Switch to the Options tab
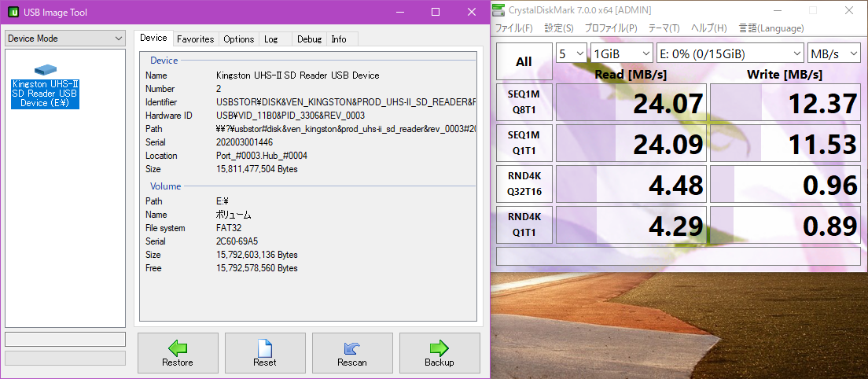 [x=238, y=39]
